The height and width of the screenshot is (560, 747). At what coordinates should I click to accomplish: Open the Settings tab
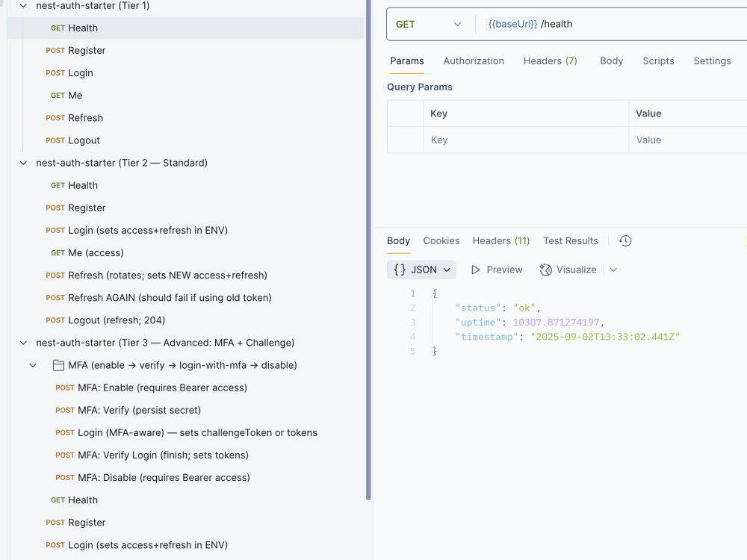(x=712, y=61)
